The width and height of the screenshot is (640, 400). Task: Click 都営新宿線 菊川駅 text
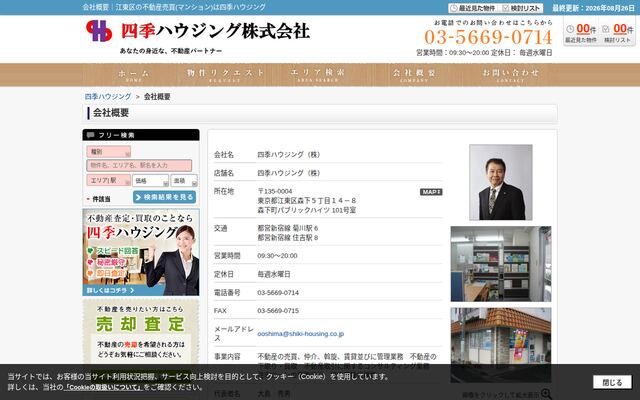[x=288, y=228]
